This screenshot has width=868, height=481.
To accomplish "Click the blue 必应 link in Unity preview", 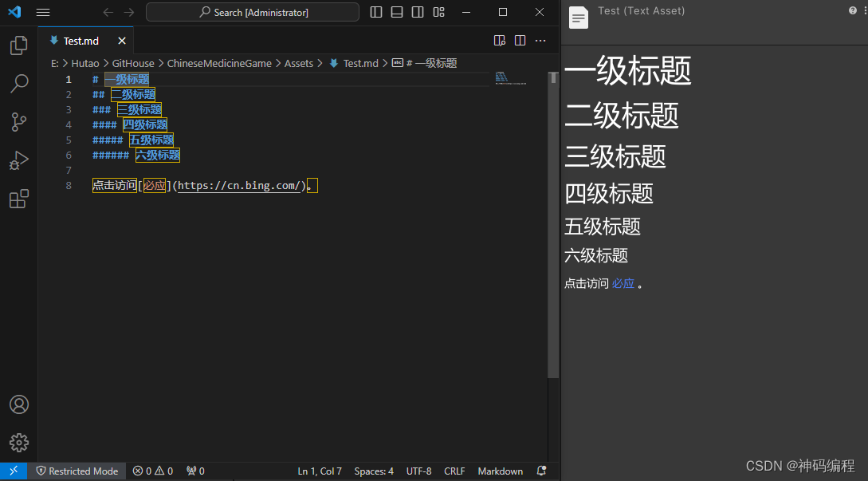I will [x=623, y=284].
